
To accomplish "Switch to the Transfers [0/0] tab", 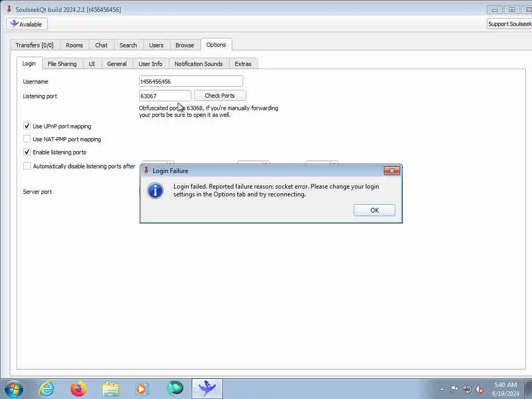I will click(x=35, y=45).
